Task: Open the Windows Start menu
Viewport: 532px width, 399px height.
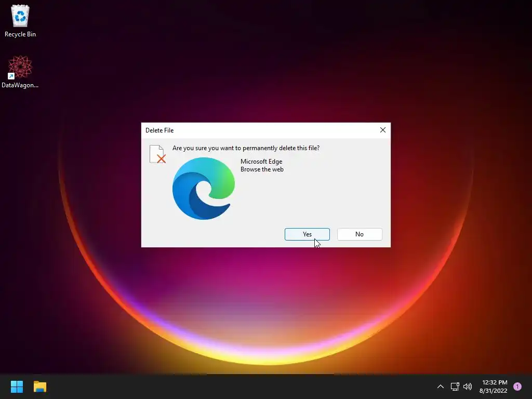Action: point(17,387)
